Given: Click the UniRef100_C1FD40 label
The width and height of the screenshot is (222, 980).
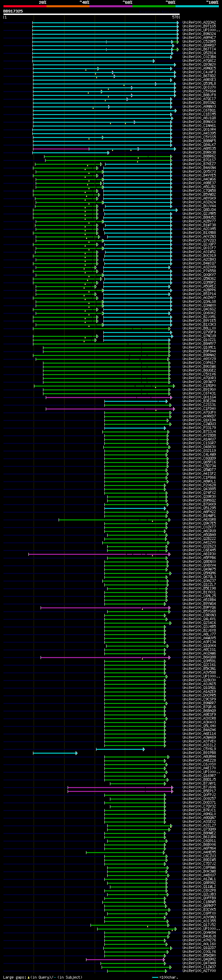Looking at the screenshot, I should [x=199, y=408].
